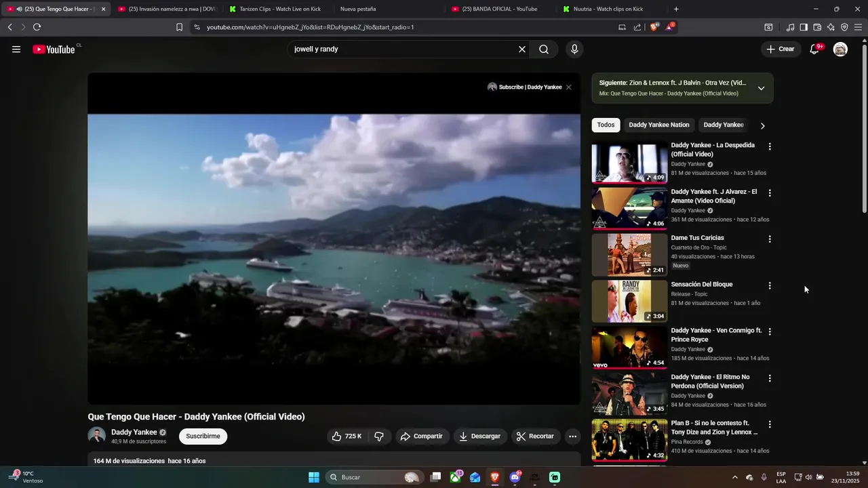Go back in browser history
Screen dimensions: 868x488
pos(9,27)
